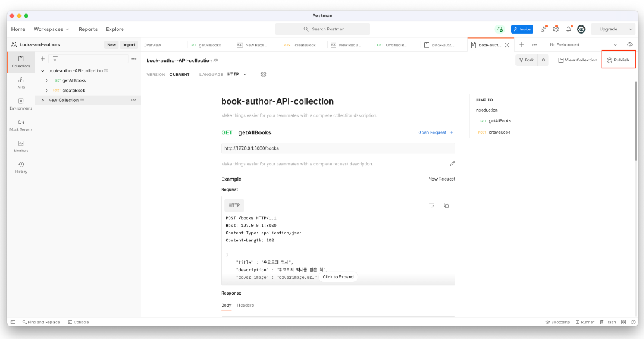Open the user avatar menu
644x339 pixels.
point(581,29)
